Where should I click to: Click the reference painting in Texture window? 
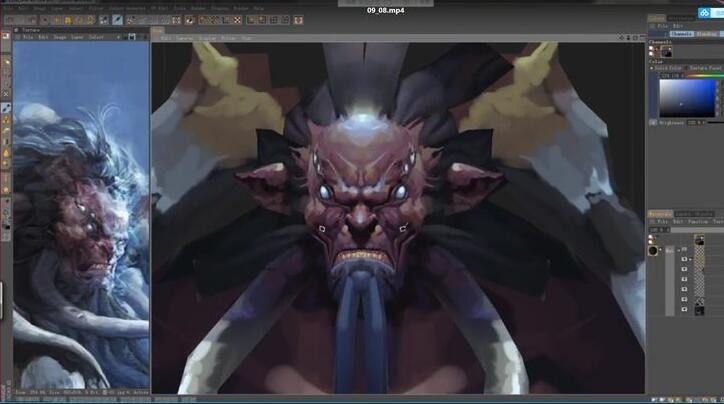coord(81,215)
